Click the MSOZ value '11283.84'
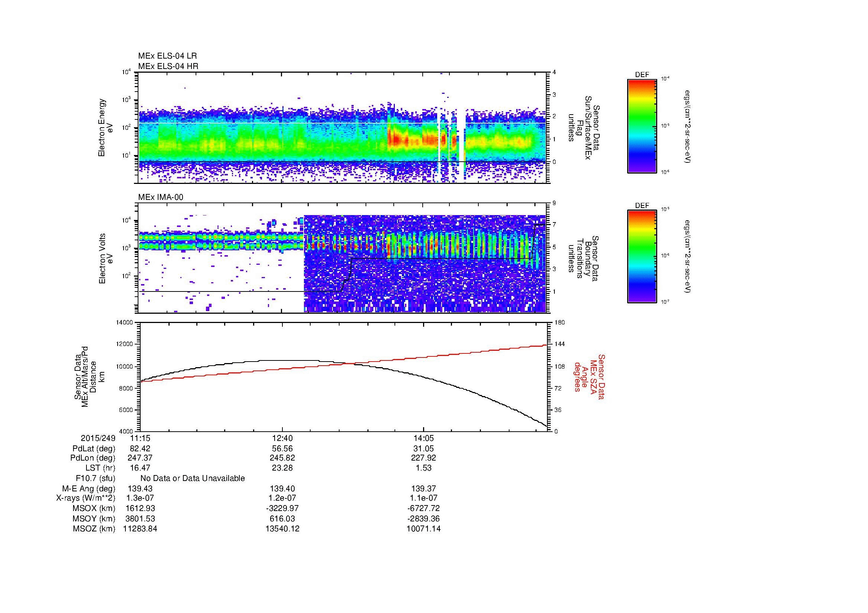The width and height of the screenshot is (868, 613). [x=140, y=529]
